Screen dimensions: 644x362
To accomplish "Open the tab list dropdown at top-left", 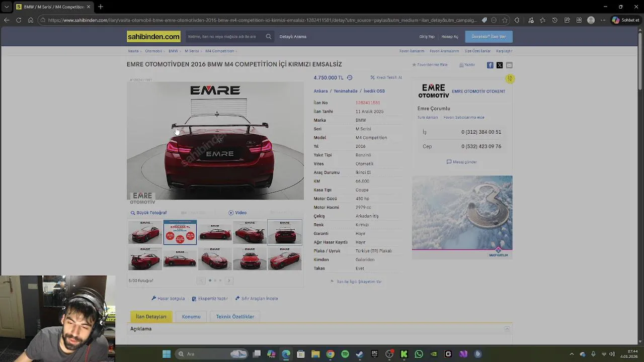I will click(x=6, y=7).
